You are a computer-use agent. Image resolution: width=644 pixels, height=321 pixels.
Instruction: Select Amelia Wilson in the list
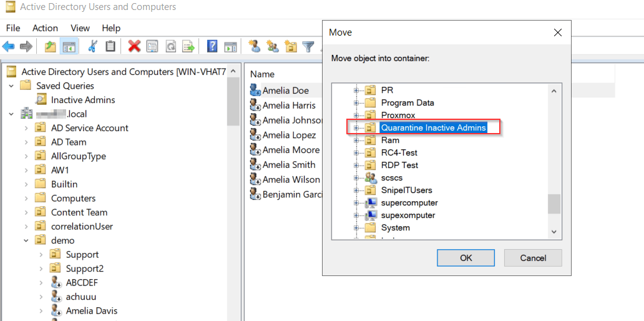click(291, 180)
